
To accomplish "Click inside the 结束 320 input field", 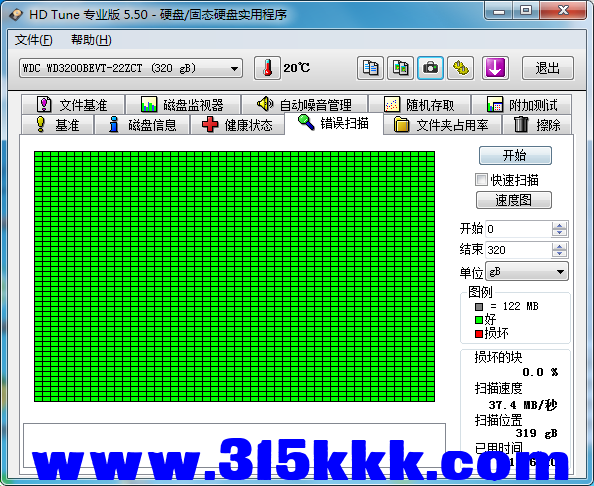I will (518, 250).
